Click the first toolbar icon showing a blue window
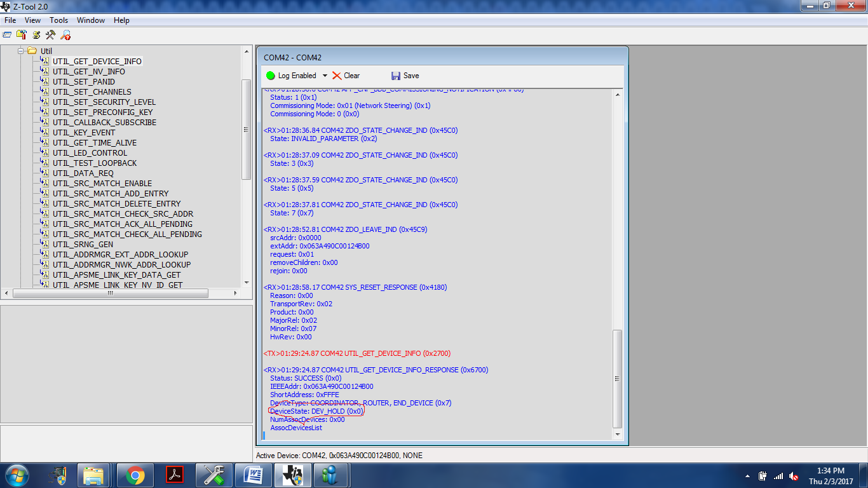 pyautogui.click(x=7, y=35)
